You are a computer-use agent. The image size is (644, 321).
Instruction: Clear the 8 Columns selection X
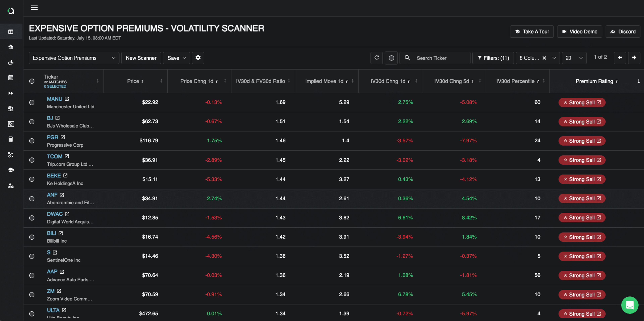[x=544, y=58]
